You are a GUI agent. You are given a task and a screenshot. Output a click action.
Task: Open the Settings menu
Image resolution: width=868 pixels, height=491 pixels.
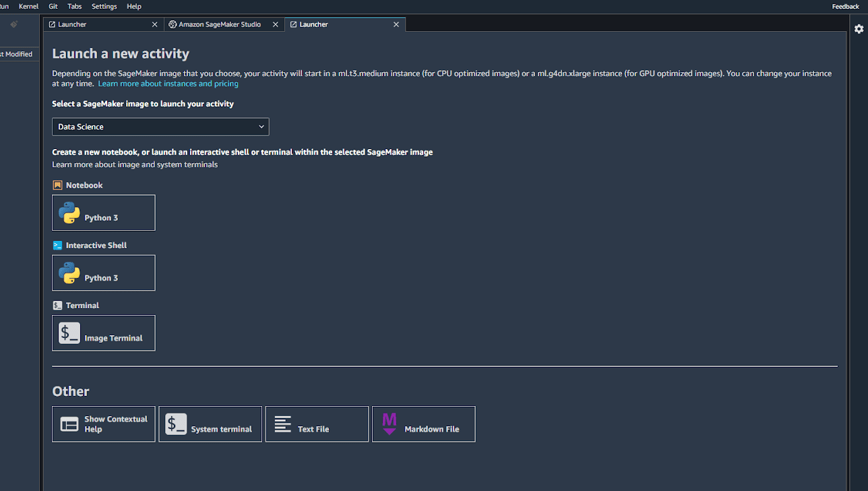pyautogui.click(x=104, y=6)
